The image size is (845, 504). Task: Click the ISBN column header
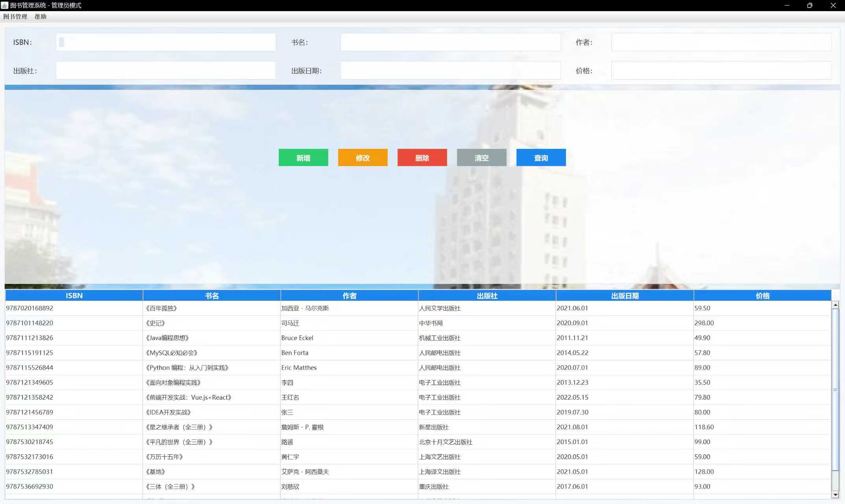pos(74,296)
